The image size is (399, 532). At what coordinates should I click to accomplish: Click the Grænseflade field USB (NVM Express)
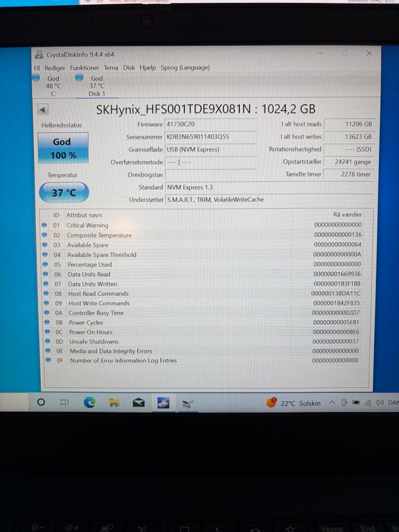click(x=211, y=149)
